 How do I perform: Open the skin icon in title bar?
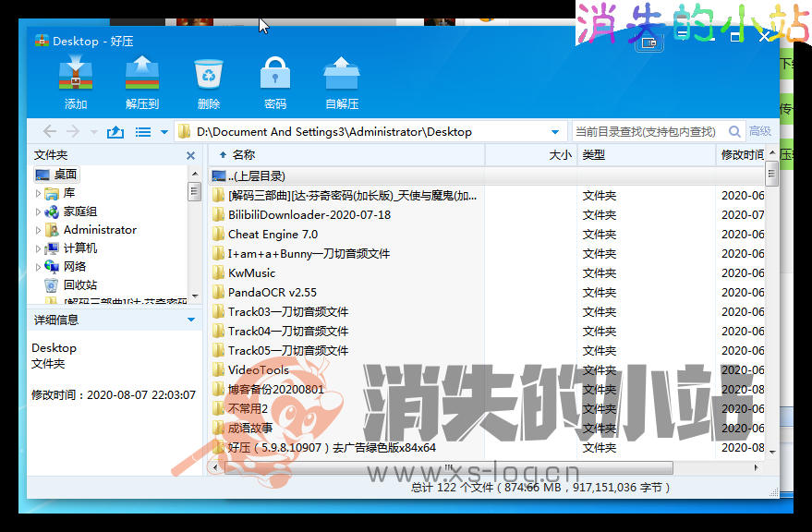click(648, 42)
